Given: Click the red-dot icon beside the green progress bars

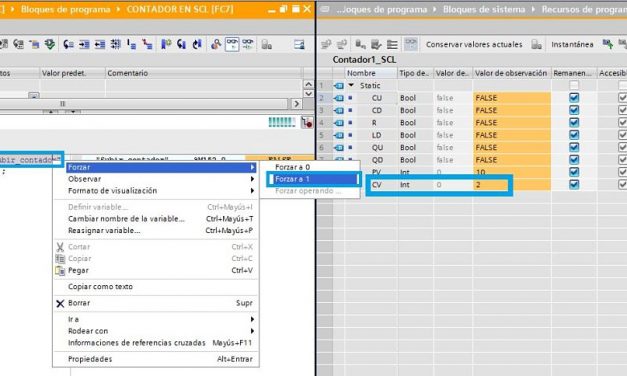Looking at the screenshot, I should point(307,122).
